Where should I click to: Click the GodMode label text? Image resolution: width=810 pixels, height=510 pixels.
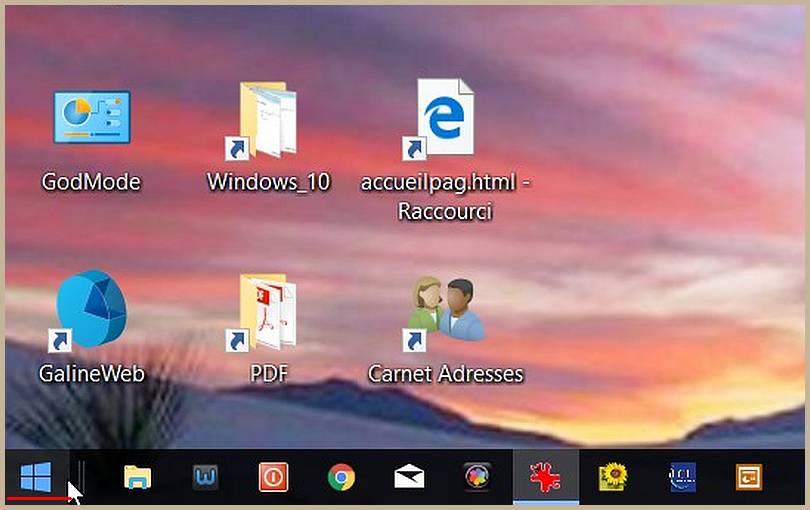pyautogui.click(x=91, y=182)
